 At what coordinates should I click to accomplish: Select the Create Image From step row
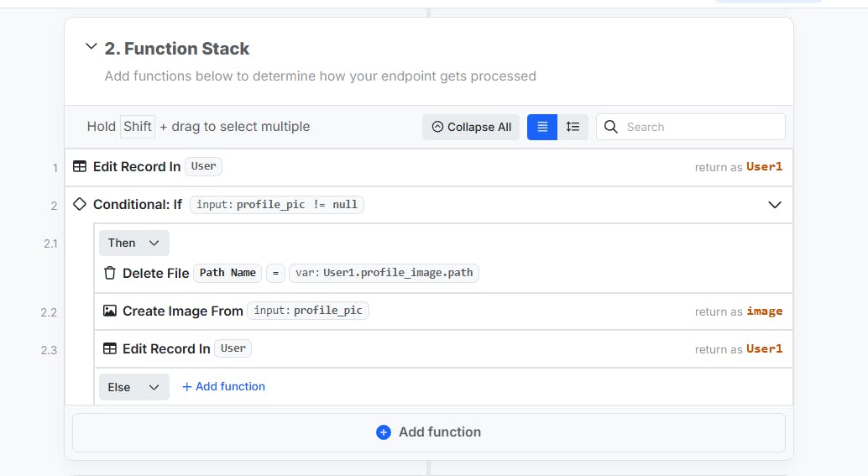(x=443, y=311)
